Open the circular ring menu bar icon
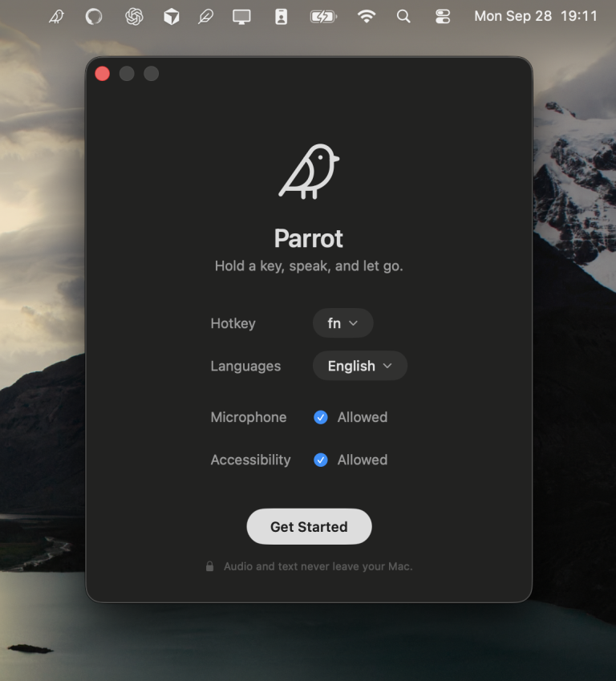This screenshot has height=681, width=616. tap(94, 17)
